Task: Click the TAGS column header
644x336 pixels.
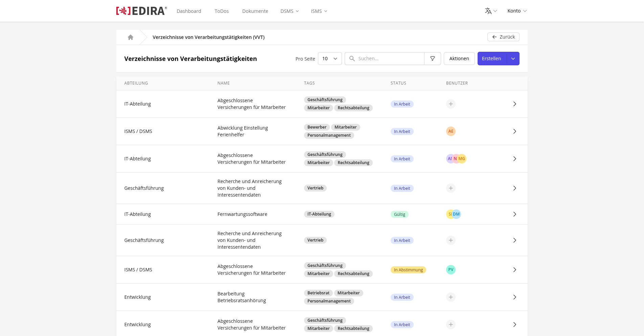Action: (309, 83)
